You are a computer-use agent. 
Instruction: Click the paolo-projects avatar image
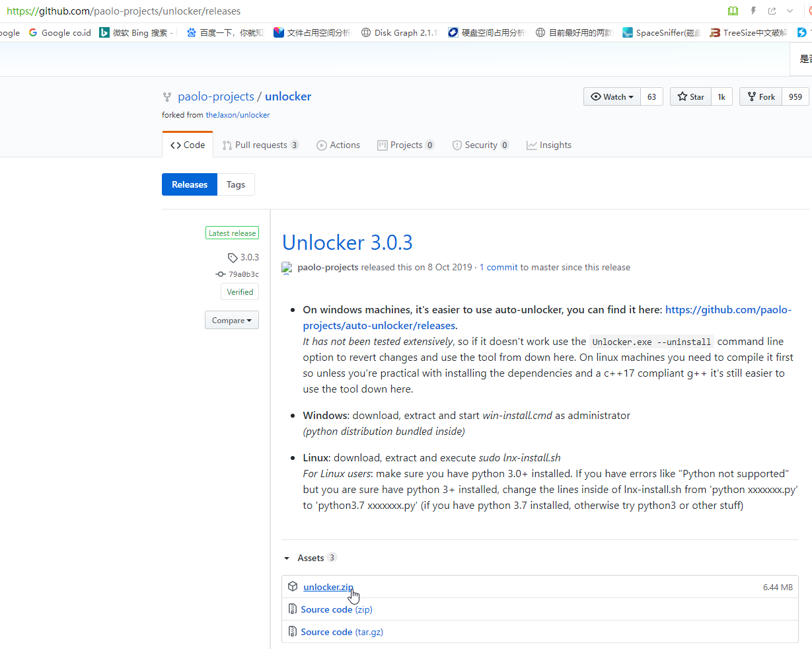[x=287, y=268]
